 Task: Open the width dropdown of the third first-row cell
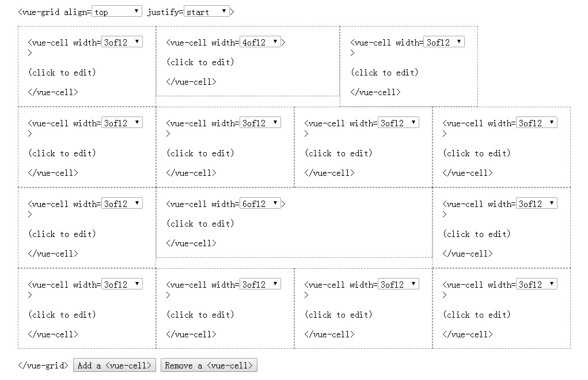pos(443,42)
